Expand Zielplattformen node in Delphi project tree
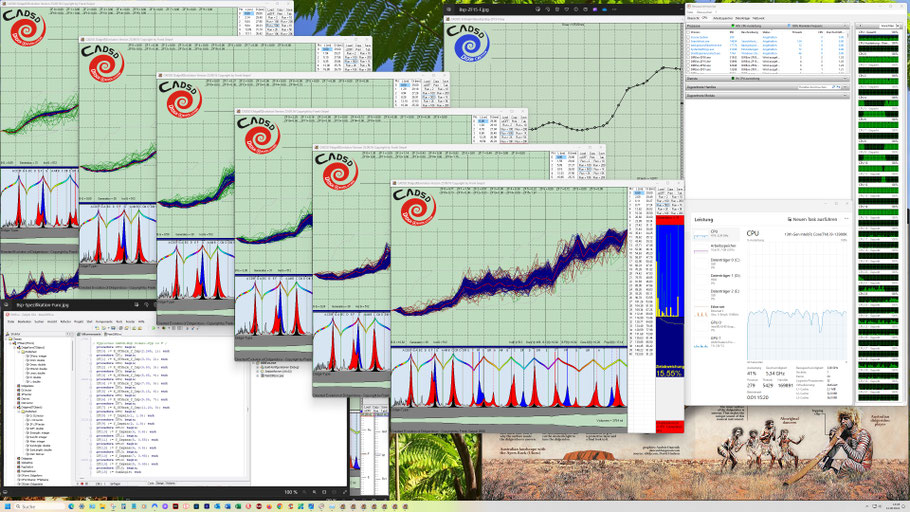Viewport: 910px width, 512px height. (257, 372)
